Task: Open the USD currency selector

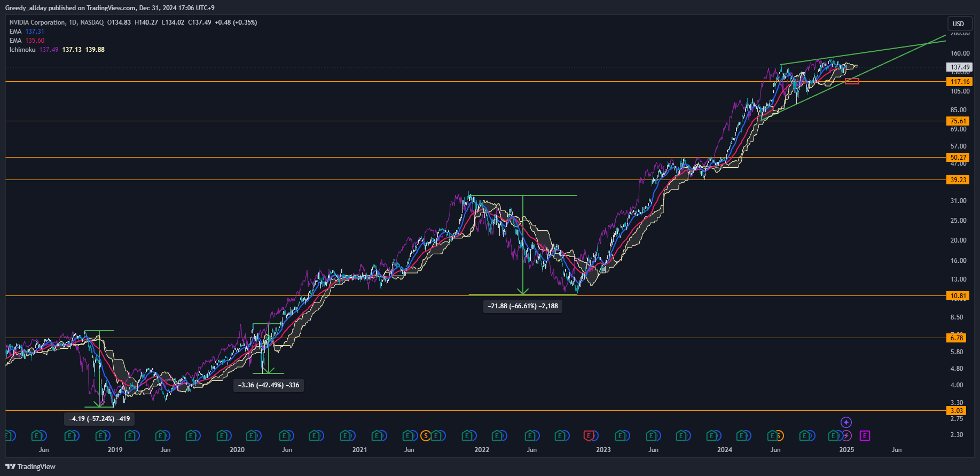Action: pos(959,24)
